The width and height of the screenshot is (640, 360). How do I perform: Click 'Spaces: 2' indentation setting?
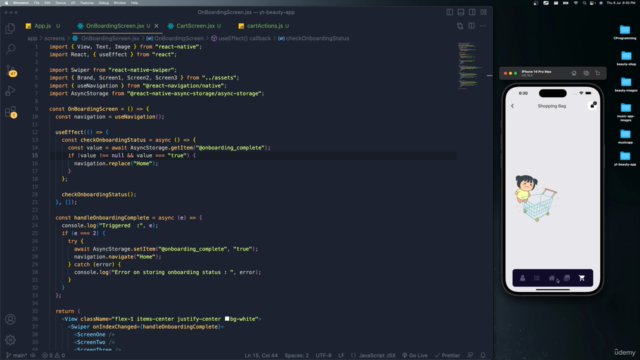(297, 356)
